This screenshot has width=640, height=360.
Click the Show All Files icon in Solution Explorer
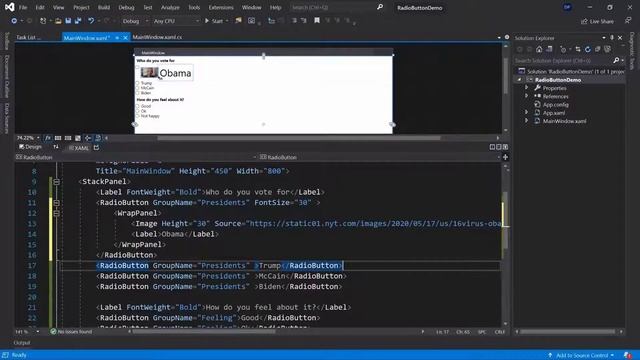607,49
